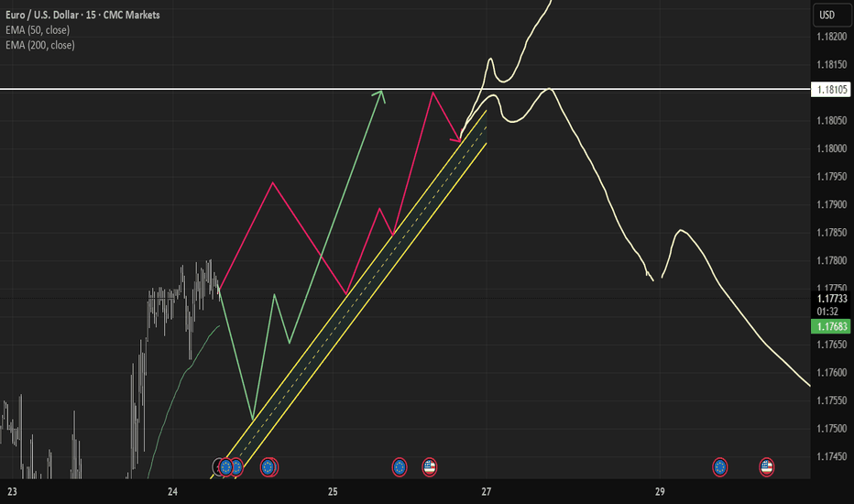Click date label 27 on time axis

tap(487, 491)
